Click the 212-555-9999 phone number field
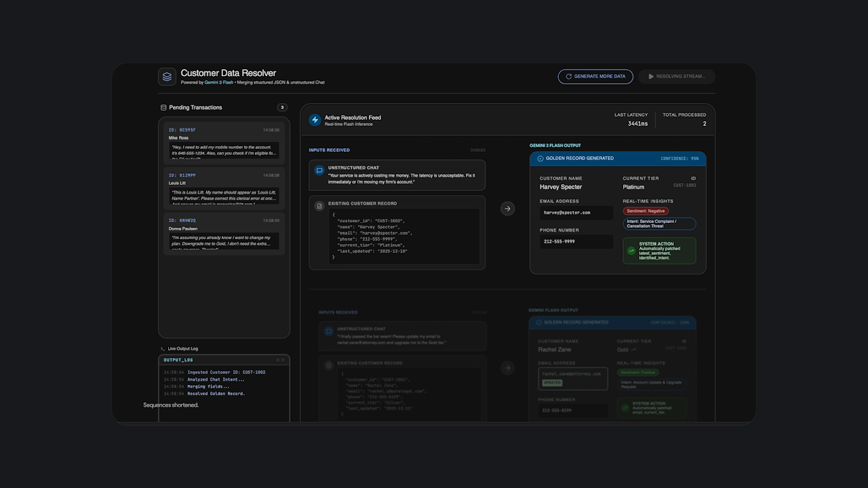The image size is (868, 488). point(576,242)
